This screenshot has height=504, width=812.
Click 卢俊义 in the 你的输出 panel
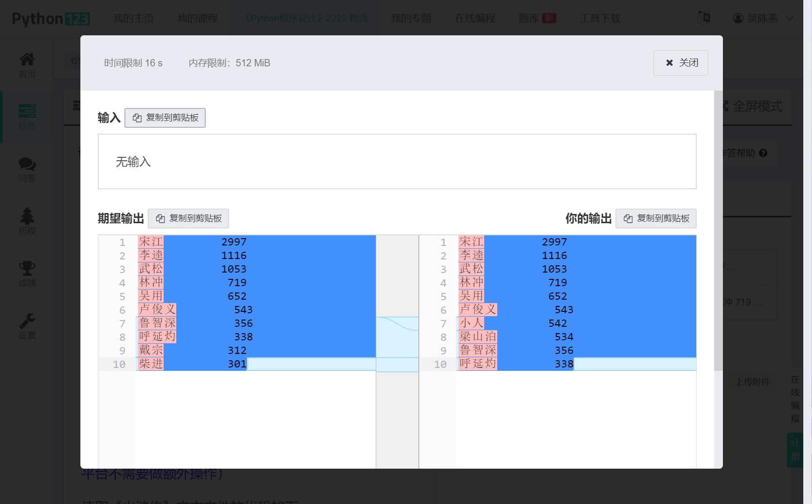477,309
